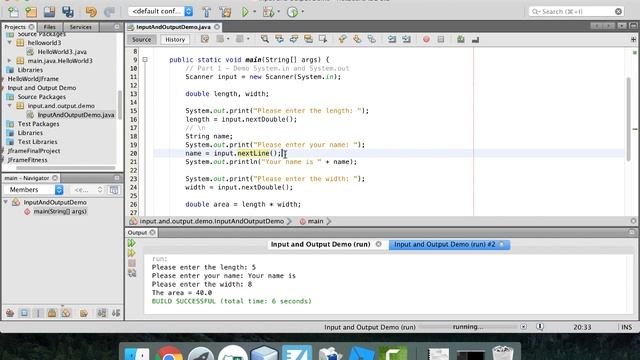Select the JFrameFinalProject project
This screenshot has height=360, width=640.
coord(34,151)
